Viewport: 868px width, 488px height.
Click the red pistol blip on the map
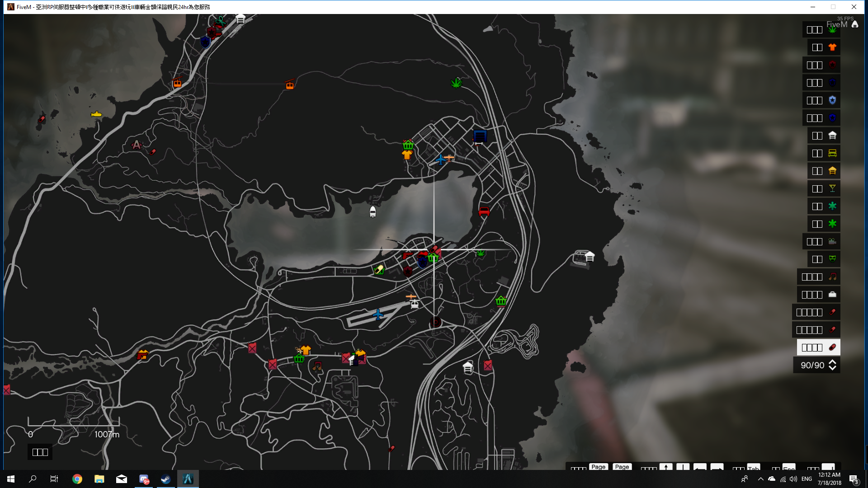[x=407, y=256]
